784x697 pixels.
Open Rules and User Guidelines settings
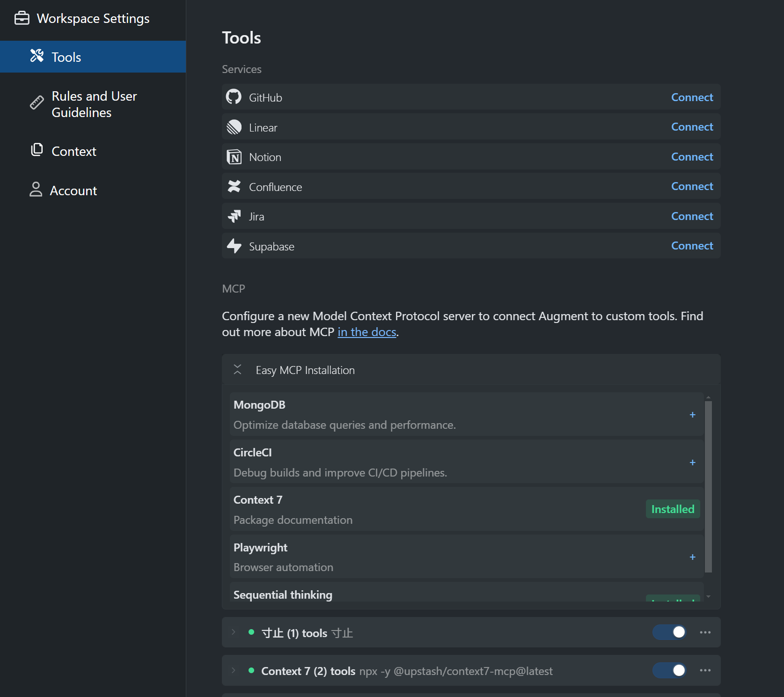click(x=93, y=104)
